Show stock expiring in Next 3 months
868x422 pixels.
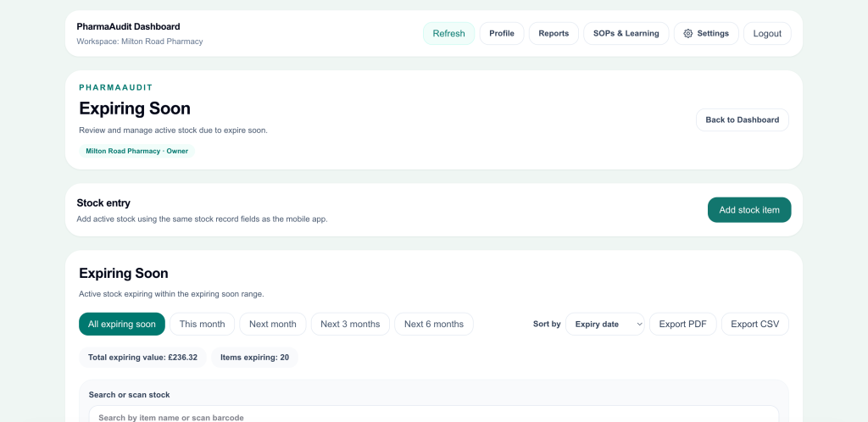[x=350, y=324]
